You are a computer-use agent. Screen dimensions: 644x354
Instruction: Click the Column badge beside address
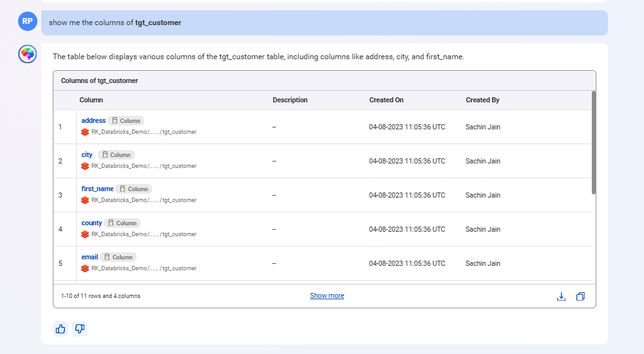(x=126, y=121)
